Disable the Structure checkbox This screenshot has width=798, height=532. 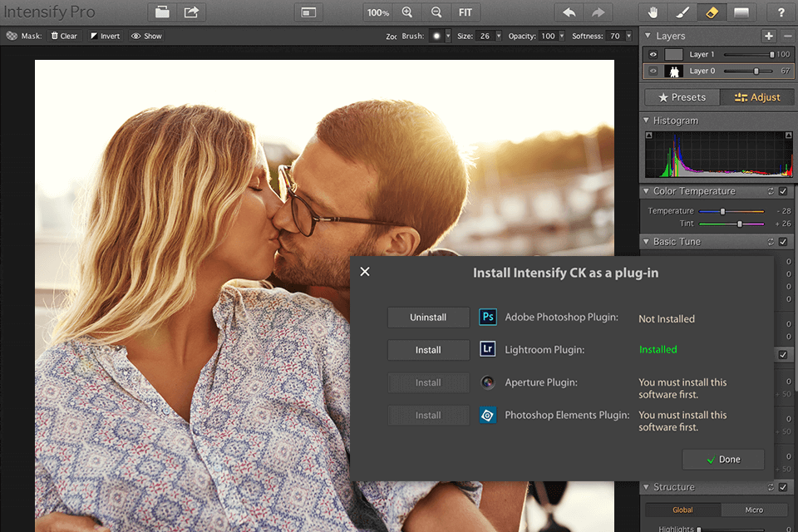tap(783, 487)
